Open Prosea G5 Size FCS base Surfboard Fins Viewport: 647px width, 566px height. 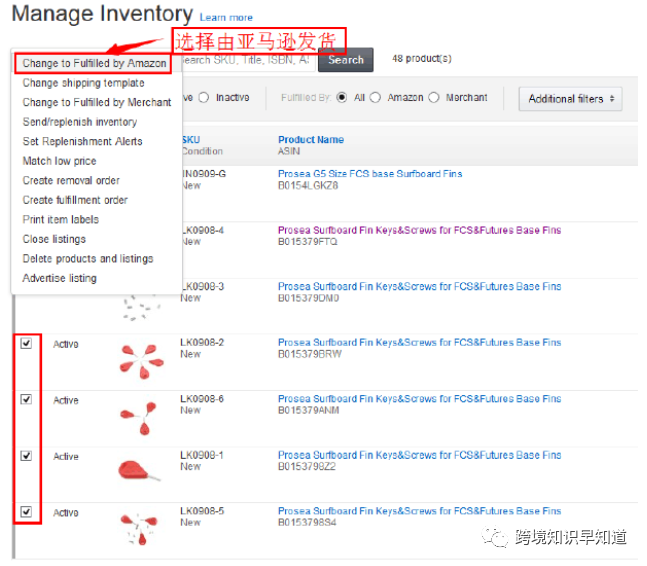pyautogui.click(x=370, y=174)
